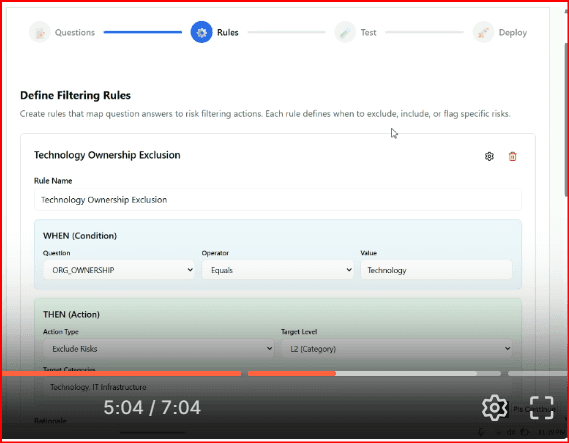This screenshot has height=443, width=569.
Task: Open rule settings gear icon
Action: 489,156
